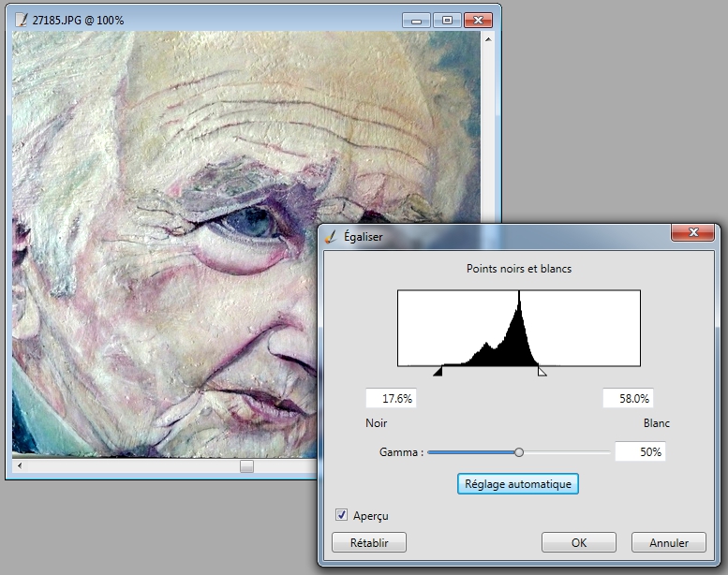
Task: Cancel with the Annuler button
Action: point(669,542)
